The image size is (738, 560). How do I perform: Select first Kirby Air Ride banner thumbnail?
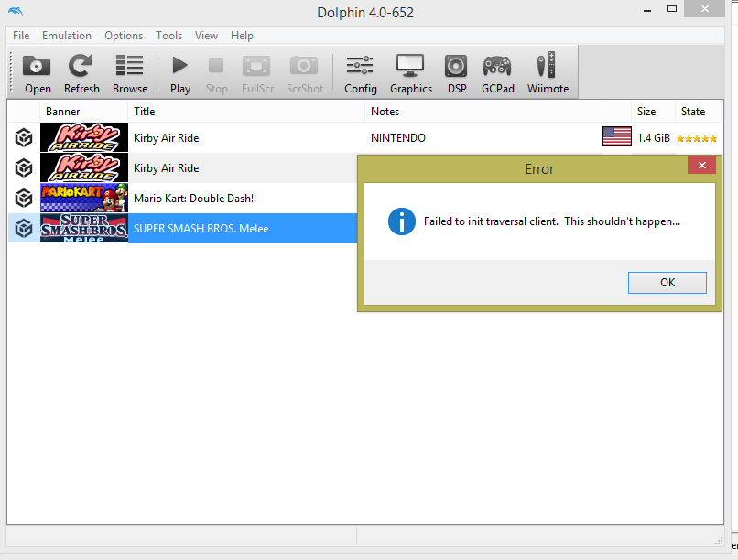coord(83,137)
